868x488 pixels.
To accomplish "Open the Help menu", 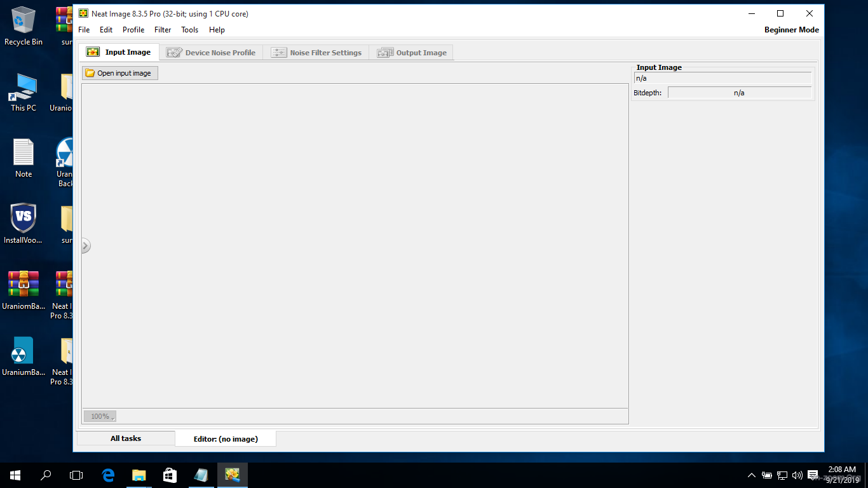I will tap(217, 30).
